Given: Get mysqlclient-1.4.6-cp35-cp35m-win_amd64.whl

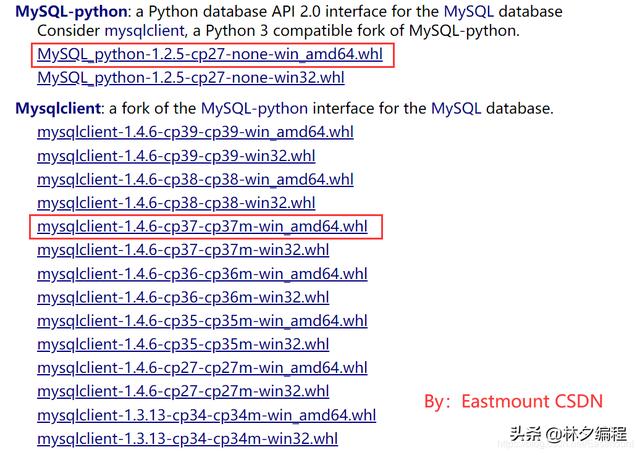Looking at the screenshot, I should click(202, 321).
